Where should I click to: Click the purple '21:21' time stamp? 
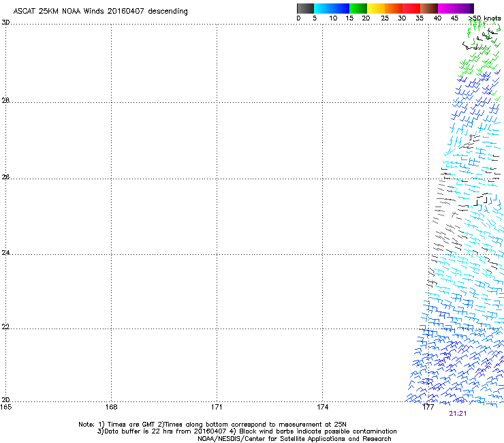(458, 414)
